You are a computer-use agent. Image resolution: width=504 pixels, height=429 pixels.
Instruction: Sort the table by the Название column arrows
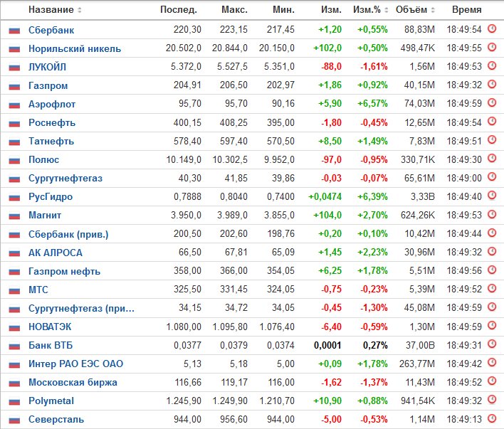(x=80, y=10)
